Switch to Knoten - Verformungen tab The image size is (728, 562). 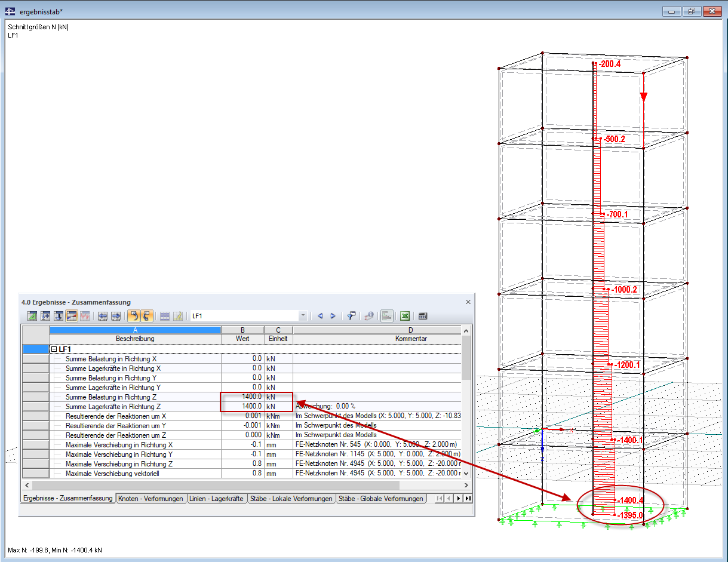click(150, 498)
